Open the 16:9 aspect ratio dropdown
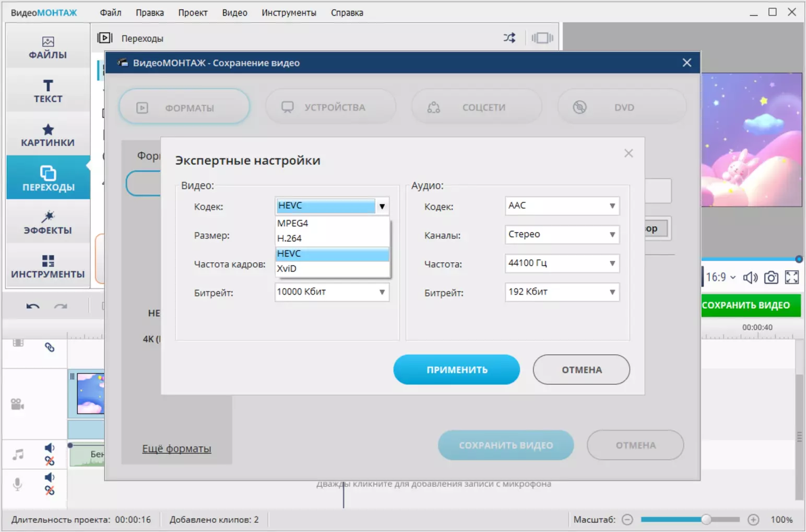Screen dimensions: 806x532 coord(721,277)
